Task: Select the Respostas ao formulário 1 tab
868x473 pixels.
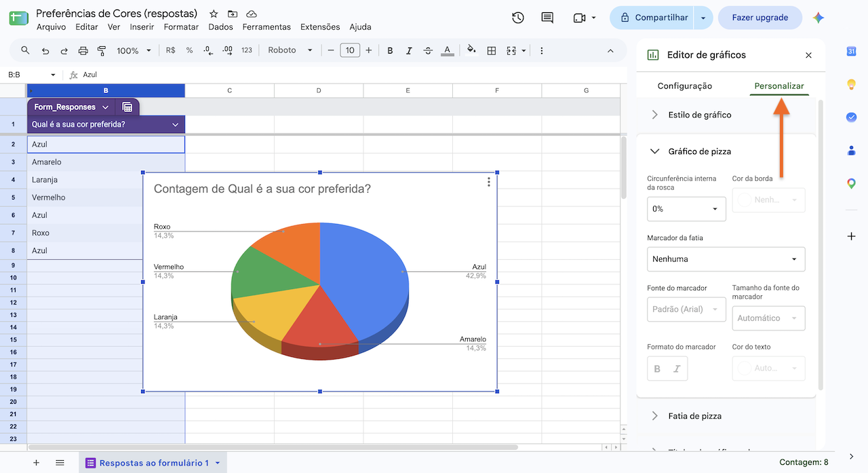Action: 153,463
